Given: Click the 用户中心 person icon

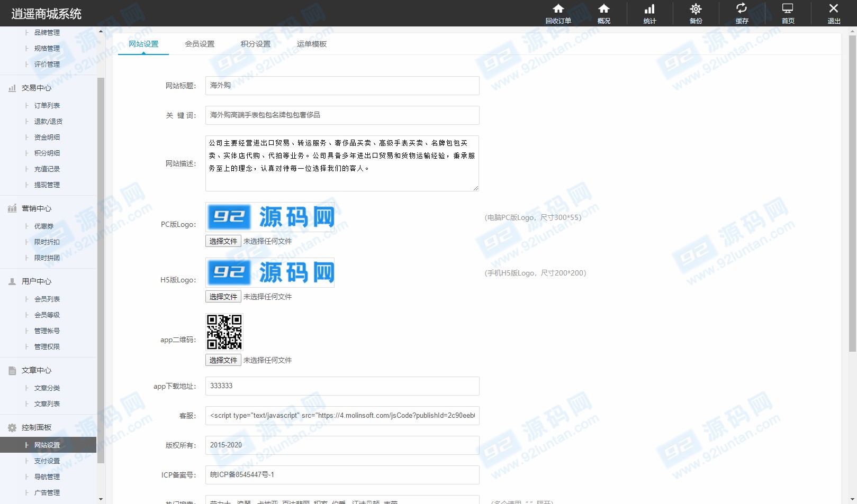Looking at the screenshot, I should pyautogui.click(x=12, y=281).
